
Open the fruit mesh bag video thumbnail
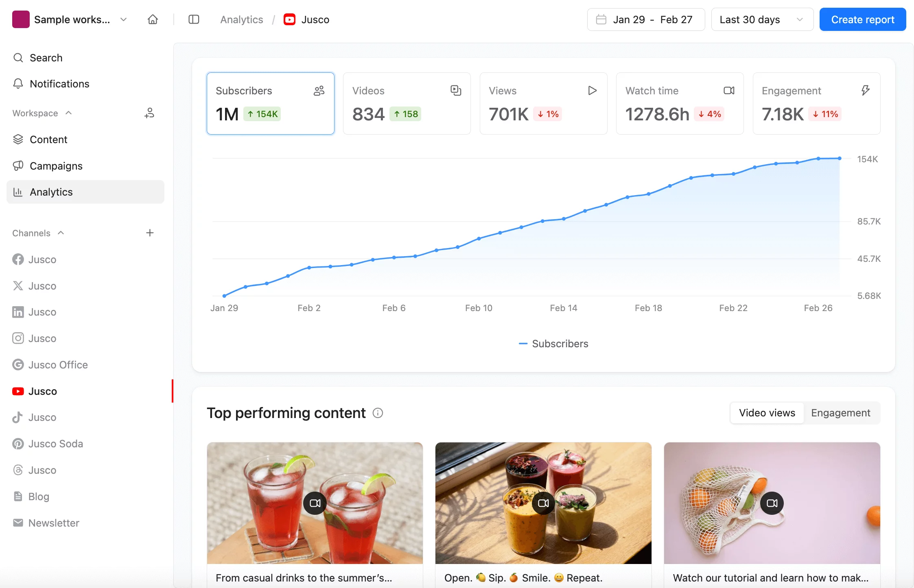click(x=772, y=503)
